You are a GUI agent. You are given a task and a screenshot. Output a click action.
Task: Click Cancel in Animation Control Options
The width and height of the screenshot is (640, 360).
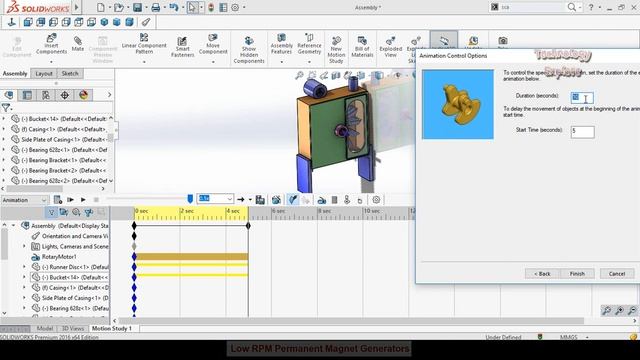point(617,273)
